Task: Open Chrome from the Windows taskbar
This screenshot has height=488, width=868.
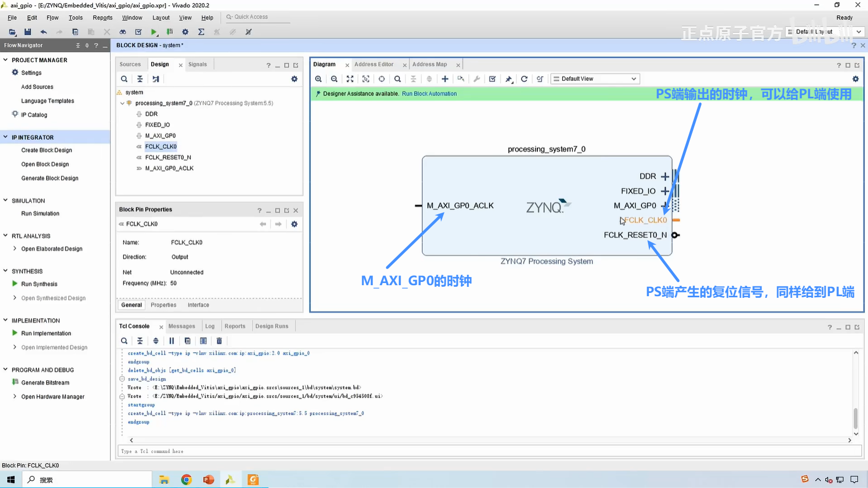Action: coord(186,480)
